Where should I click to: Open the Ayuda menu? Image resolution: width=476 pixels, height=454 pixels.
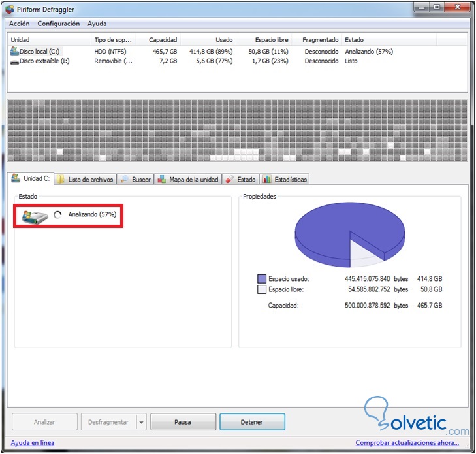(97, 24)
